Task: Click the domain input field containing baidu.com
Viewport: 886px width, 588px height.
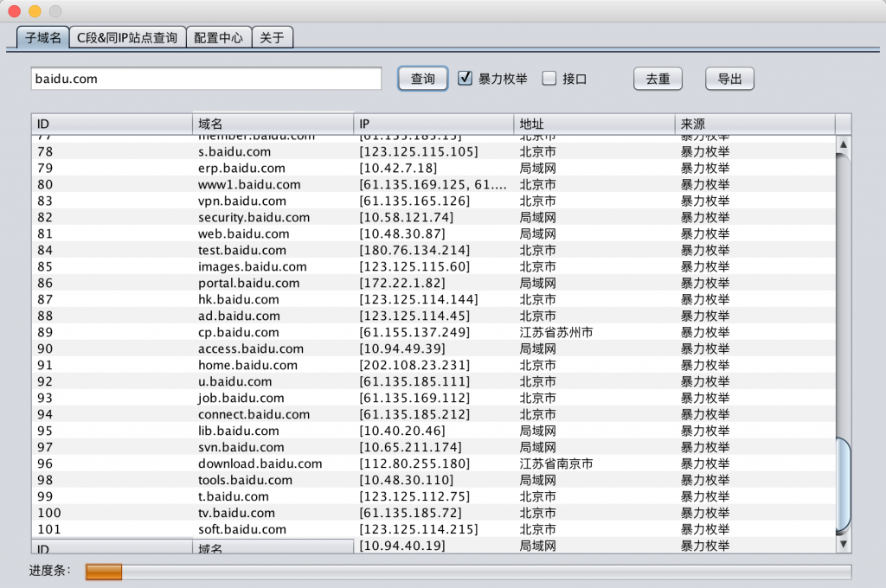Action: 206,79
